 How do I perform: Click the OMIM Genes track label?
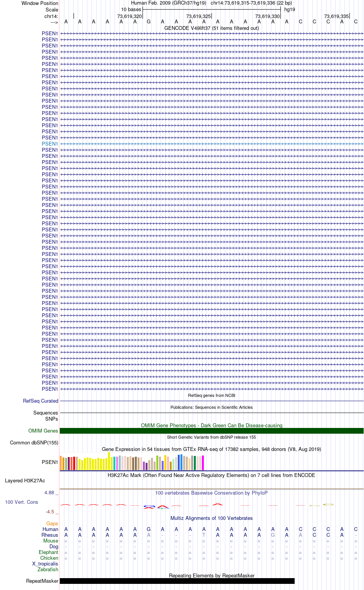43,431
